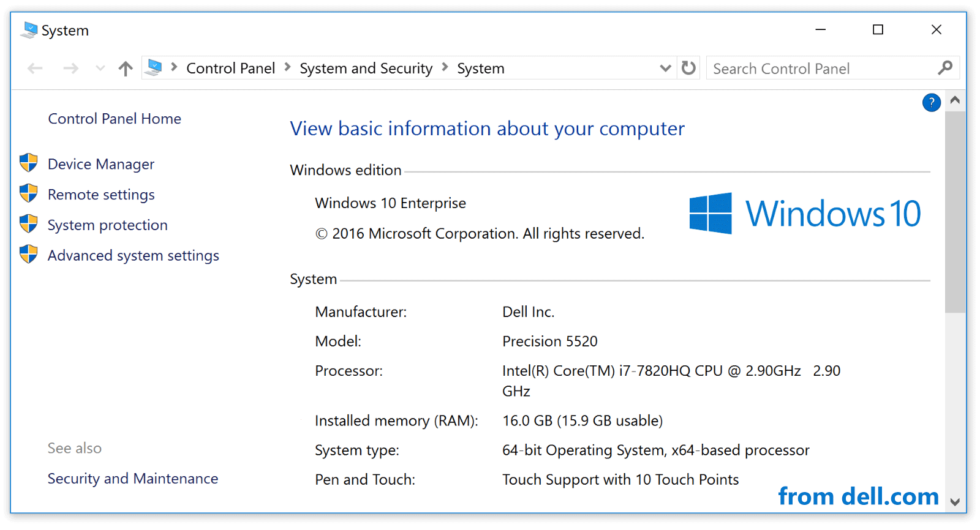Click the Windows 10 logo
The width and height of the screenshot is (980, 530).
(805, 214)
